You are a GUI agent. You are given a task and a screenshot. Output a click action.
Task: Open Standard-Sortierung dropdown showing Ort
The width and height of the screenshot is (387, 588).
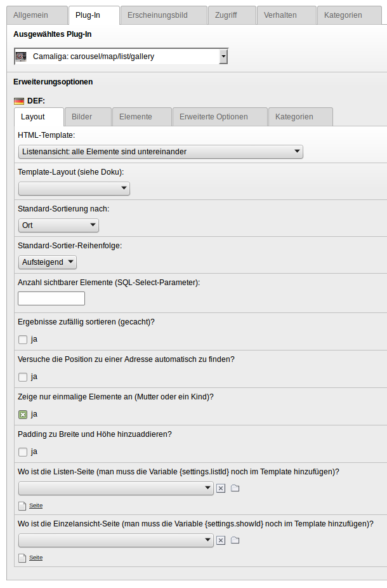coord(58,225)
